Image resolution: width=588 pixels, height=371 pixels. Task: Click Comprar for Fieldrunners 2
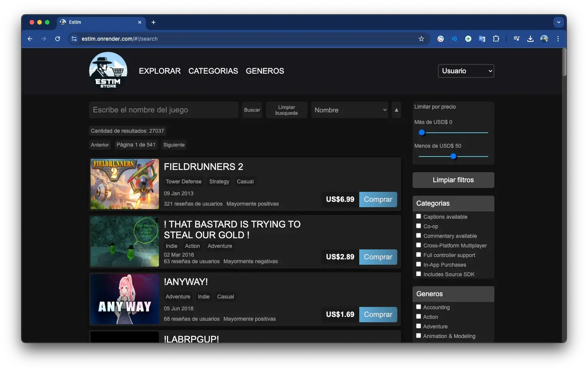[378, 200]
